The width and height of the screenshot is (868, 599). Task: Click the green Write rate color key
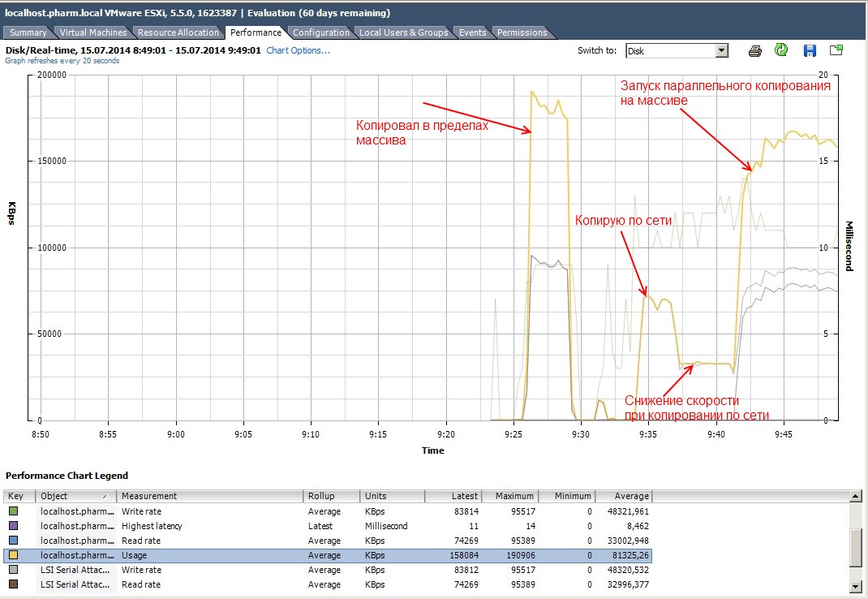(14, 511)
